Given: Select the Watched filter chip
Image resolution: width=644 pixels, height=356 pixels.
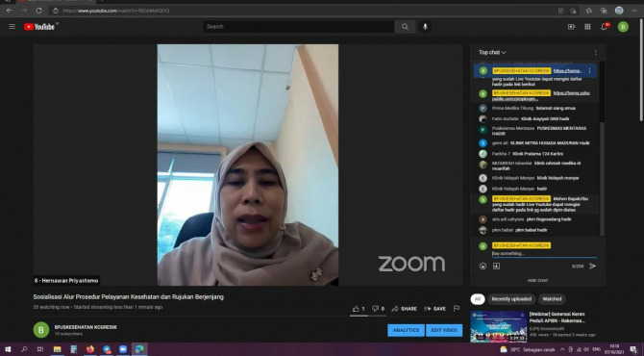Looking at the screenshot, I should (552, 299).
